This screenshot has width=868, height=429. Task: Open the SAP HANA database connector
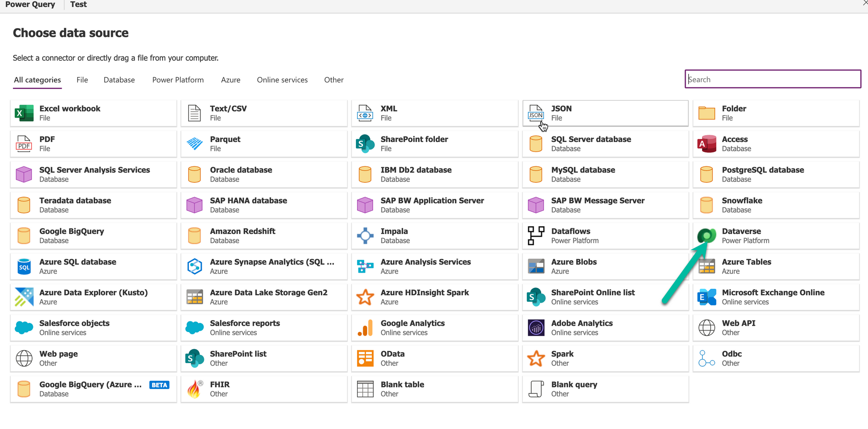(264, 205)
